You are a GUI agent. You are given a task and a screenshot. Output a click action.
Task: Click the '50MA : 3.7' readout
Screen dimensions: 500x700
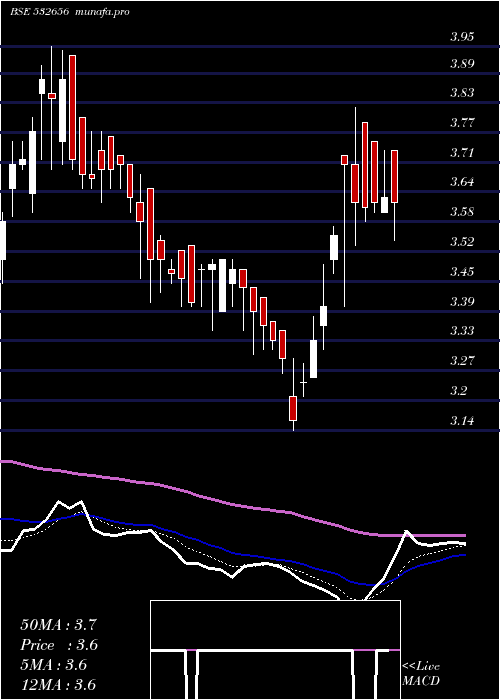tap(58, 625)
